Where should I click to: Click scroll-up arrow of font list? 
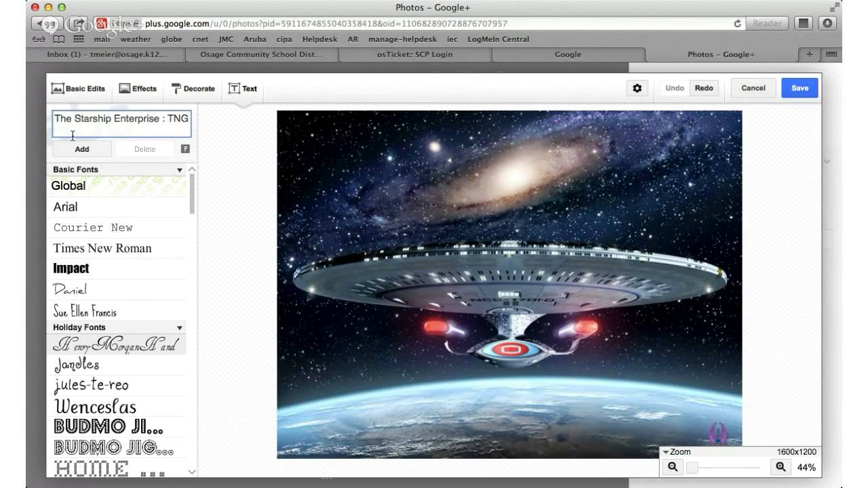coord(192,169)
